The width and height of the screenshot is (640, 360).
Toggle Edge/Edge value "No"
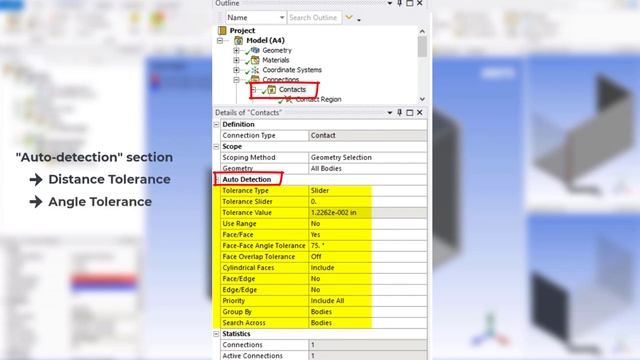[x=368, y=290]
